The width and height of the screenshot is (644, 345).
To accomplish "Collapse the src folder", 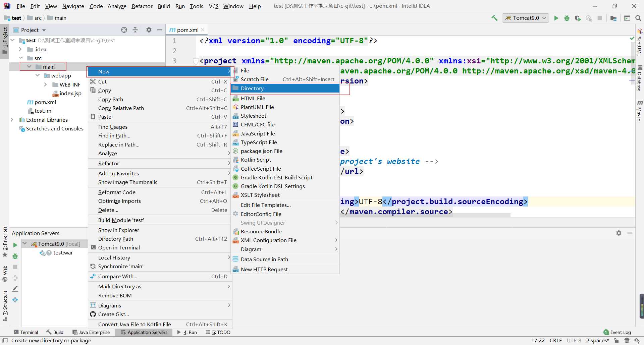I will [x=21, y=58].
